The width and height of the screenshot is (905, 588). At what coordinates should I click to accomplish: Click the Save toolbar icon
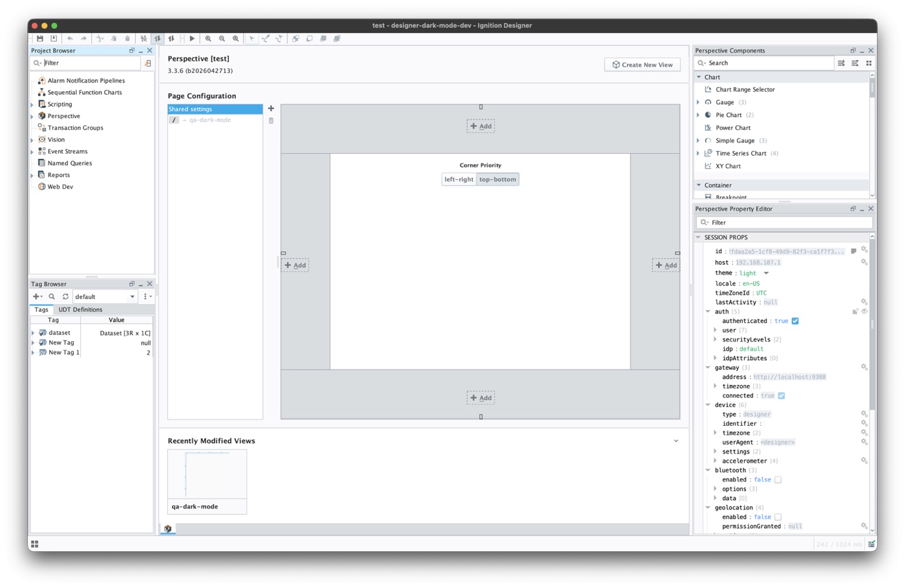(x=40, y=39)
